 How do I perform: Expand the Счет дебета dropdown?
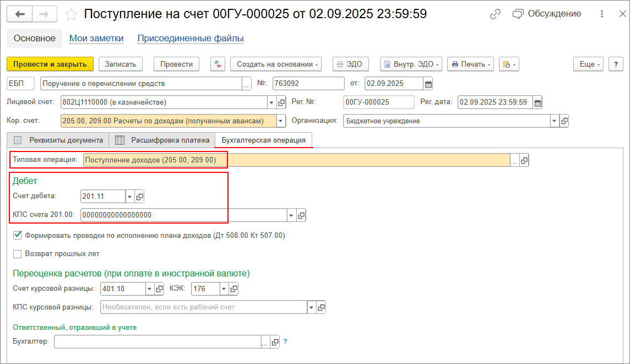pos(130,197)
